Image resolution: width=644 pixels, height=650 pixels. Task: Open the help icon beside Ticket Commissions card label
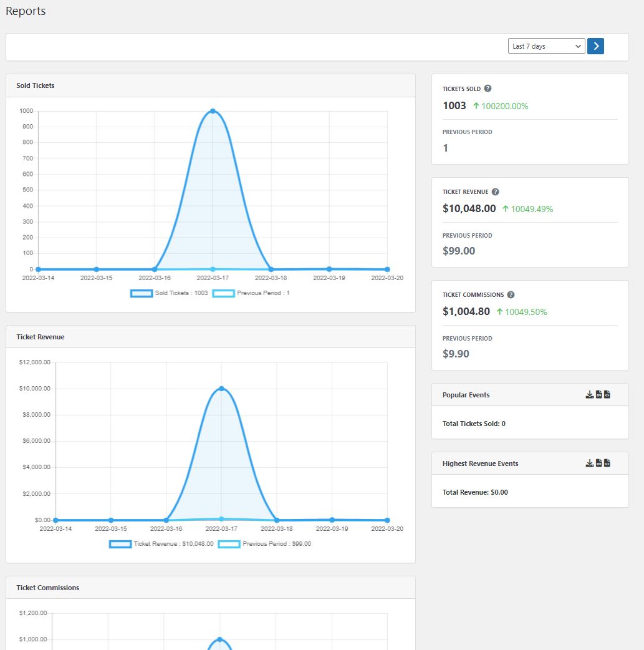[x=511, y=294]
